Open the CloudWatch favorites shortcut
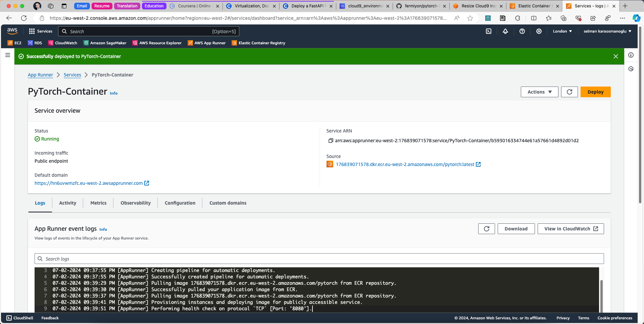 click(63, 43)
